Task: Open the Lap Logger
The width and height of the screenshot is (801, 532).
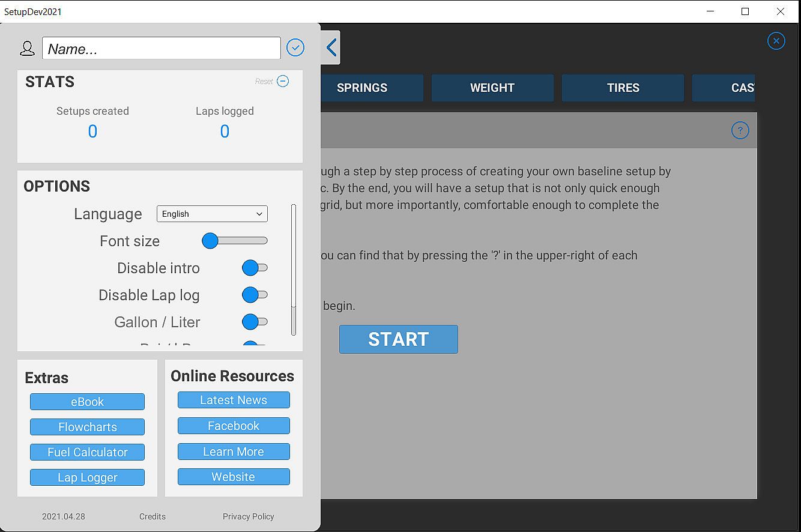Action: point(88,477)
